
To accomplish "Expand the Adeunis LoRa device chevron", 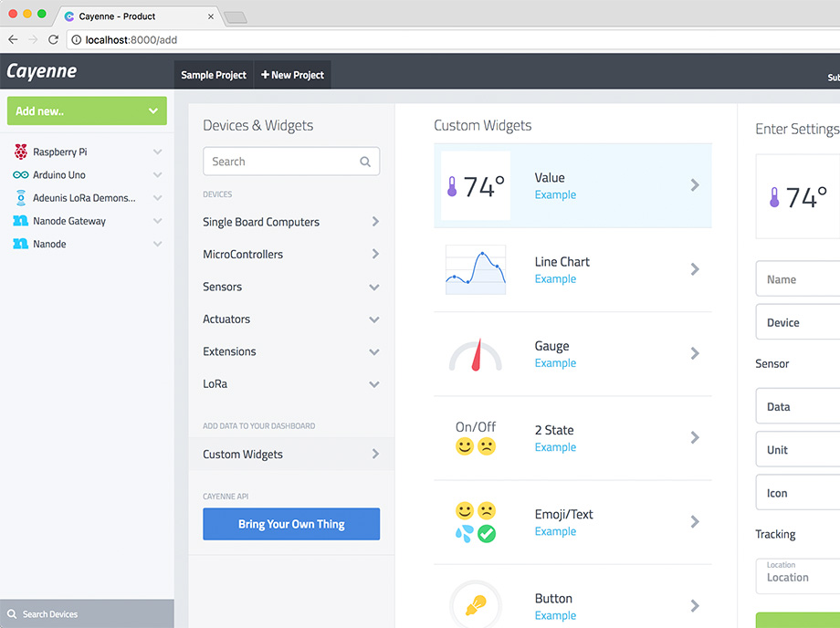I will (157, 198).
